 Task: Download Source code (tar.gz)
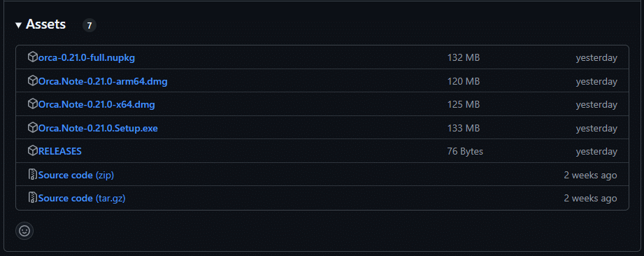point(82,198)
